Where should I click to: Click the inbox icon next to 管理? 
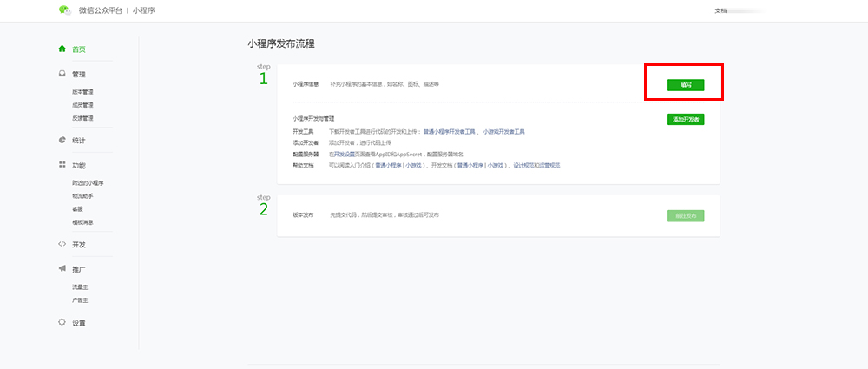tap(62, 75)
